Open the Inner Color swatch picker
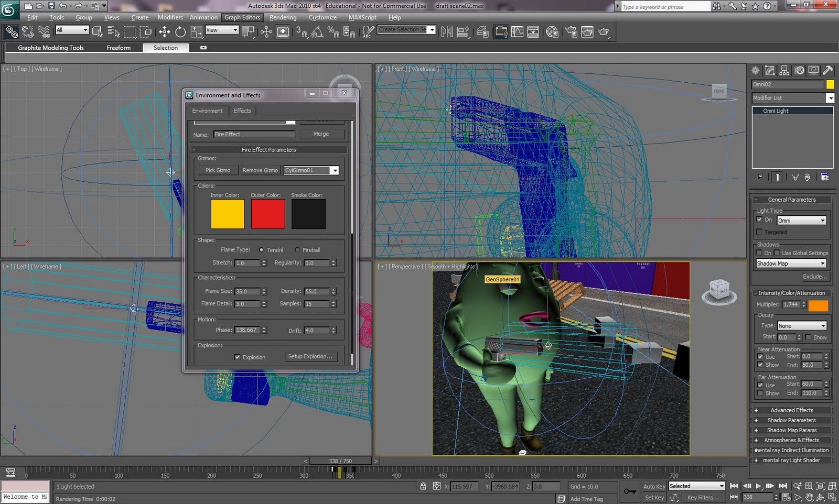This screenshot has width=839, height=504. pos(227,214)
